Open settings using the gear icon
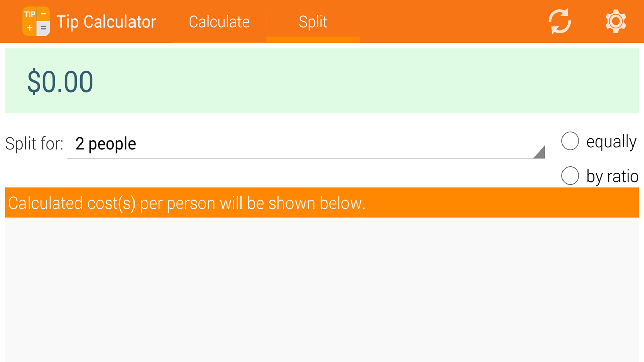This screenshot has width=644, height=362. click(x=616, y=21)
